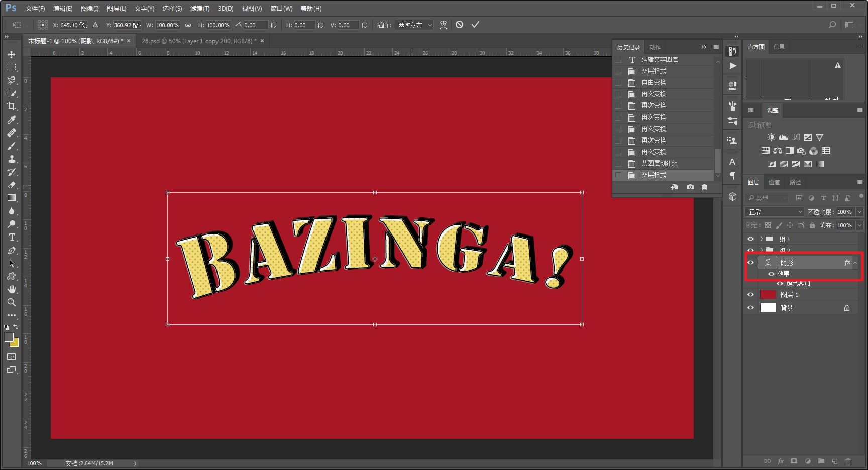Select the Rectangular Marquee tool

12,67
